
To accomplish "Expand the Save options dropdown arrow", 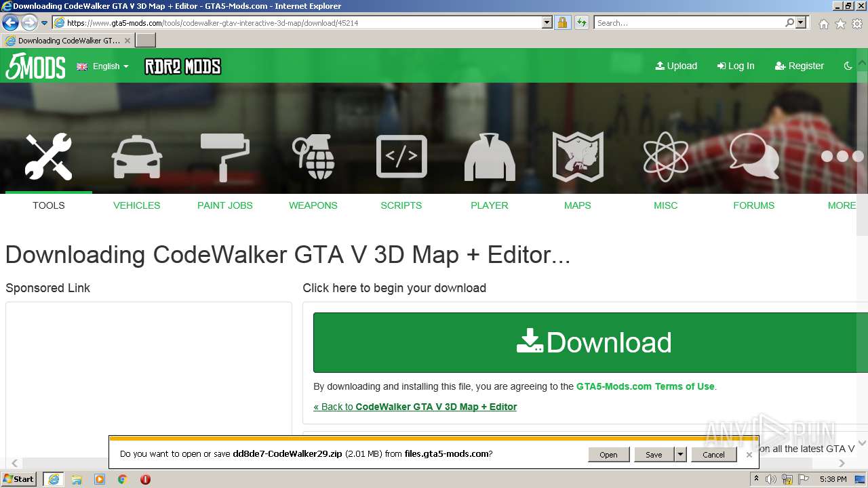I will pos(680,455).
